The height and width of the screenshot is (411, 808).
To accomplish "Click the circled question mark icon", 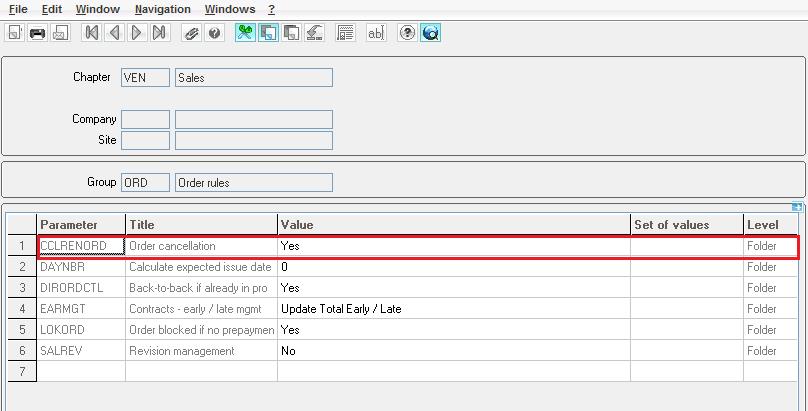I will tap(407, 33).
